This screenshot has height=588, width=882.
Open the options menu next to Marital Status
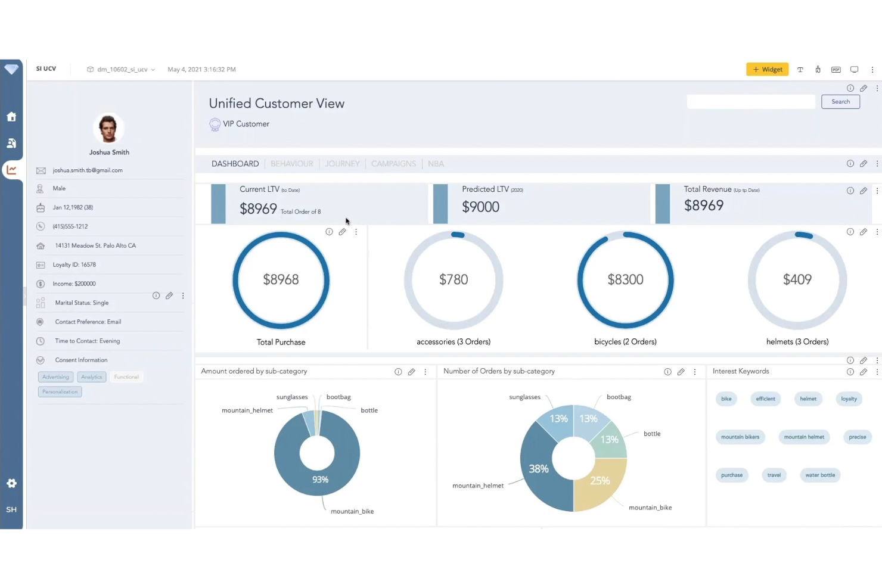point(182,295)
